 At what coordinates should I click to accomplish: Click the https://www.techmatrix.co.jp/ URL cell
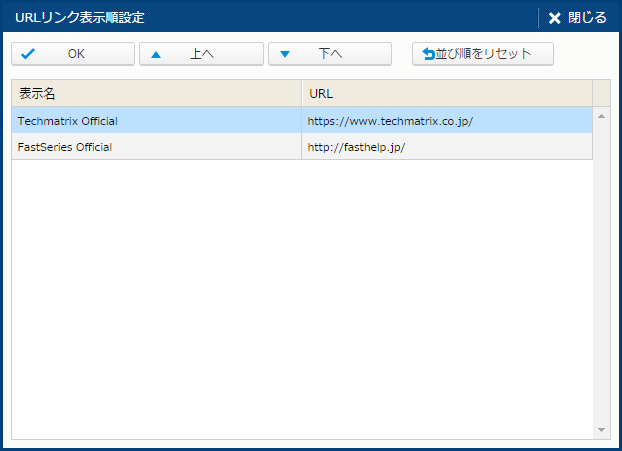[x=390, y=121]
